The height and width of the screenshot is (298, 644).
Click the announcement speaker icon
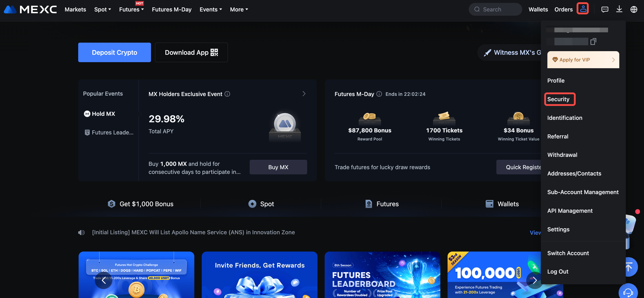point(81,233)
